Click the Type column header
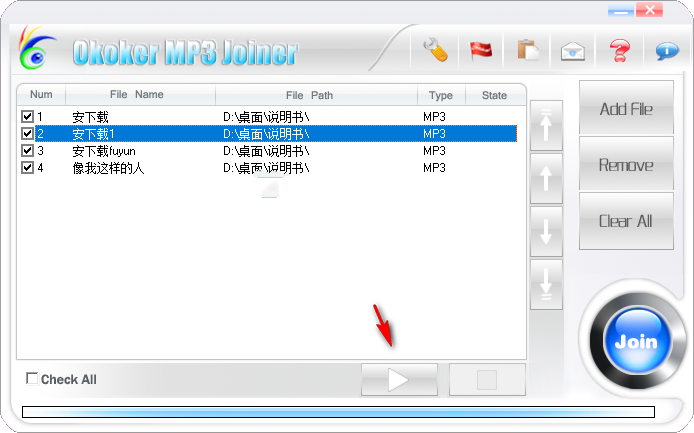The width and height of the screenshot is (694, 433). (x=441, y=95)
